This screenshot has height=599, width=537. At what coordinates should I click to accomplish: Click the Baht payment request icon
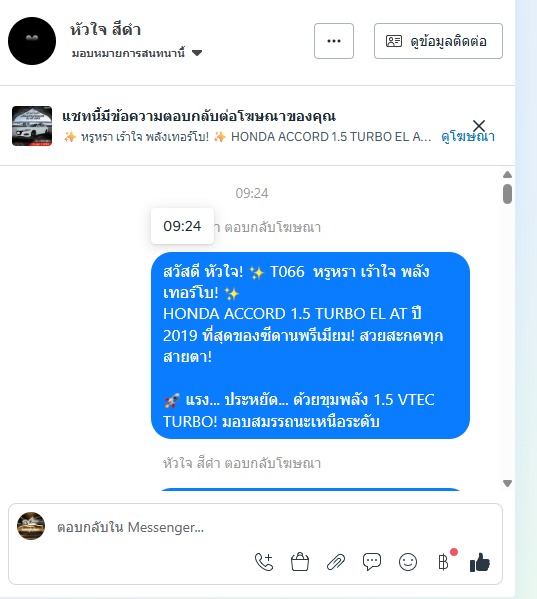pyautogui.click(x=444, y=562)
